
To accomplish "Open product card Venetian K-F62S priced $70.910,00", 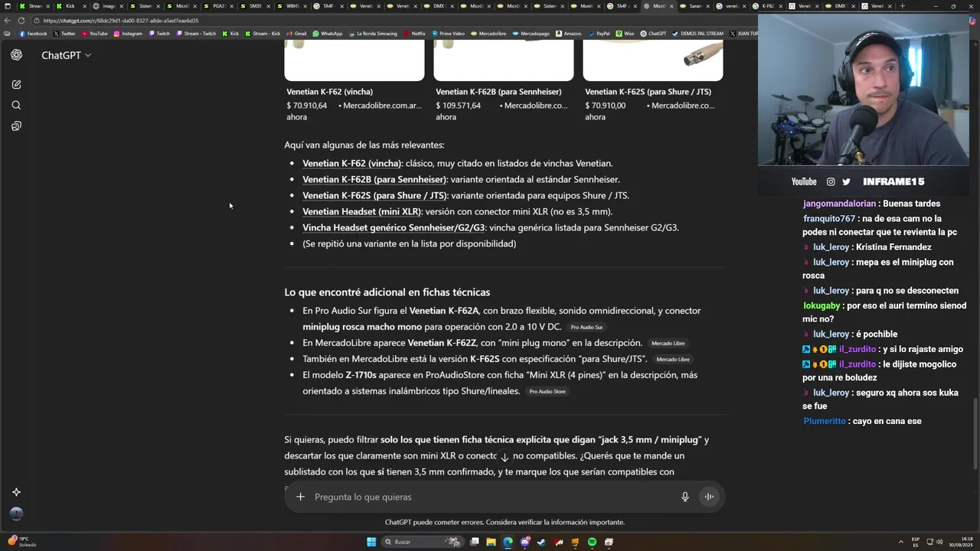I will tap(652, 80).
